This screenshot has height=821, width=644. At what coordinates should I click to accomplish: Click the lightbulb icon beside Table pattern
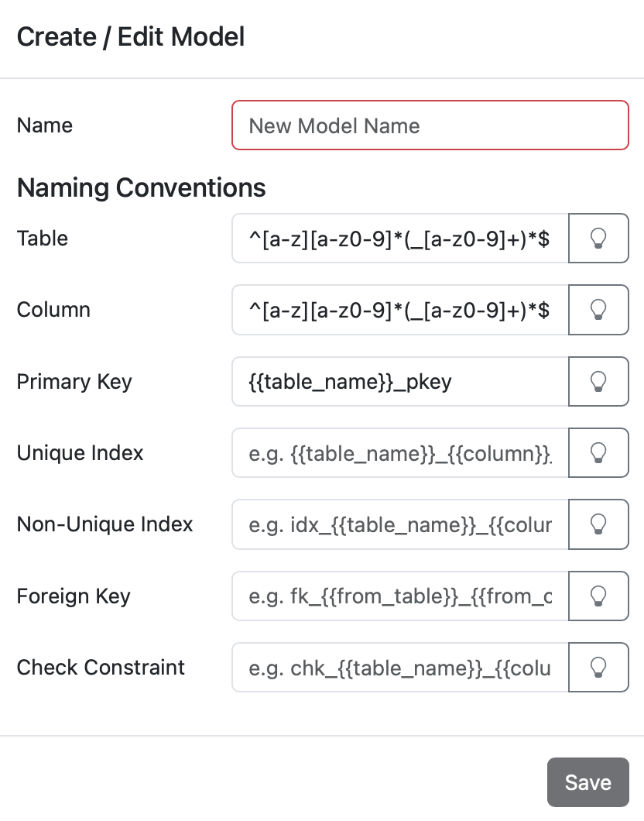tap(598, 239)
